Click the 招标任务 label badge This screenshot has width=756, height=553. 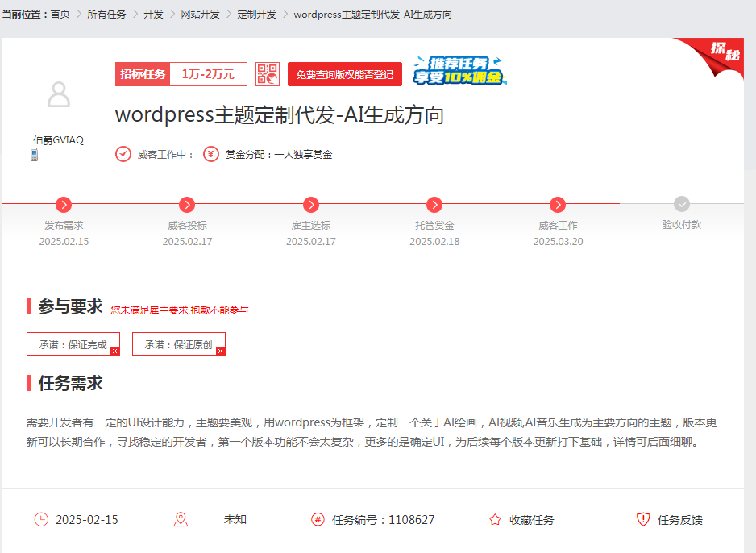pos(143,74)
